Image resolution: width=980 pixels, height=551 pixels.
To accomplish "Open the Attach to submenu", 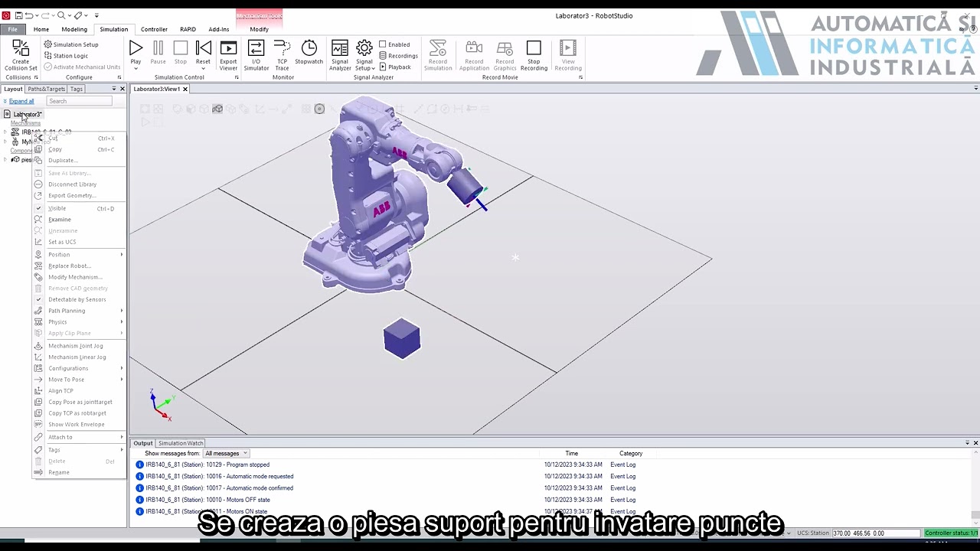I will (60, 437).
